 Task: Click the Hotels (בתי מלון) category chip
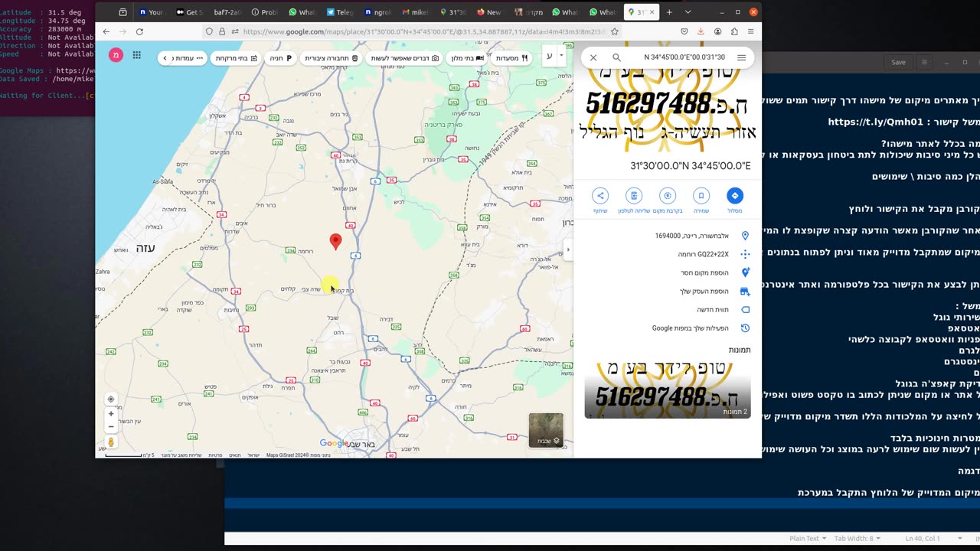(x=468, y=57)
